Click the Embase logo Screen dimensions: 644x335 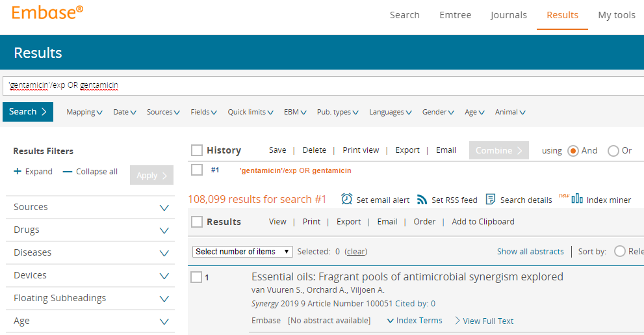click(47, 12)
